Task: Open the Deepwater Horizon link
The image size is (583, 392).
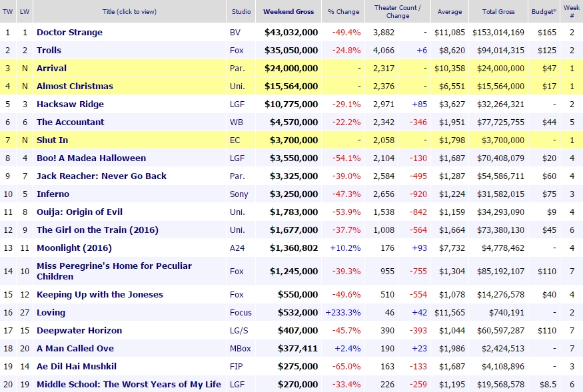Action: tap(79, 331)
